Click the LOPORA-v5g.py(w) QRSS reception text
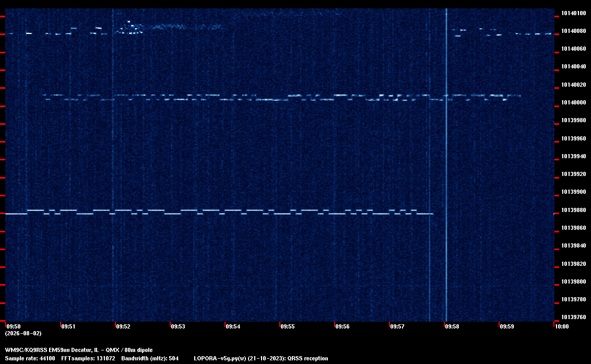 [x=261, y=358]
